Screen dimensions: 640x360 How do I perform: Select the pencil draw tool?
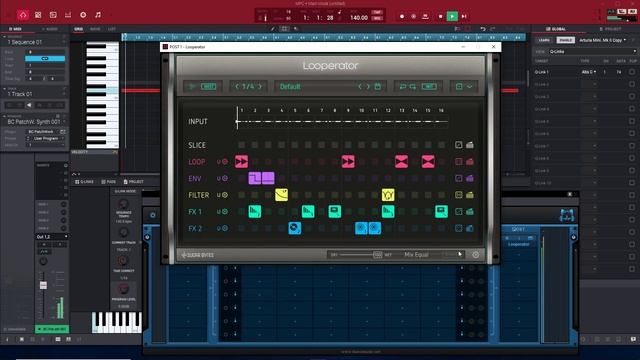(273, 29)
